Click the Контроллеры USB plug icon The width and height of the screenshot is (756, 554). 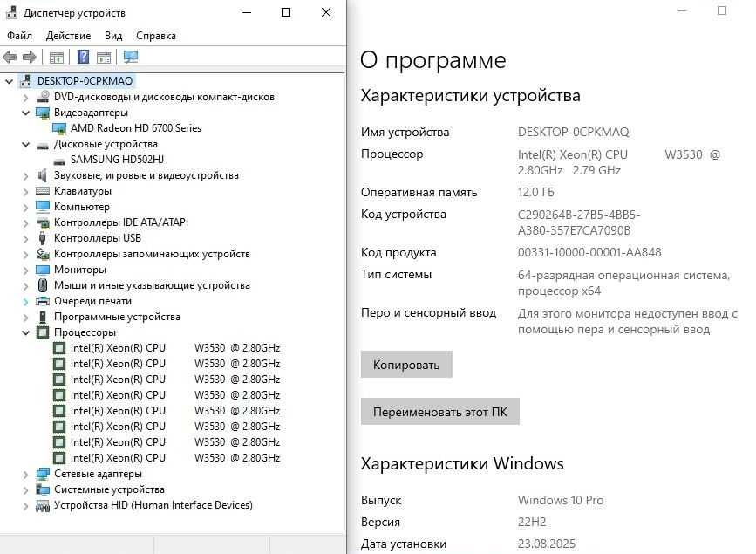click(x=43, y=238)
